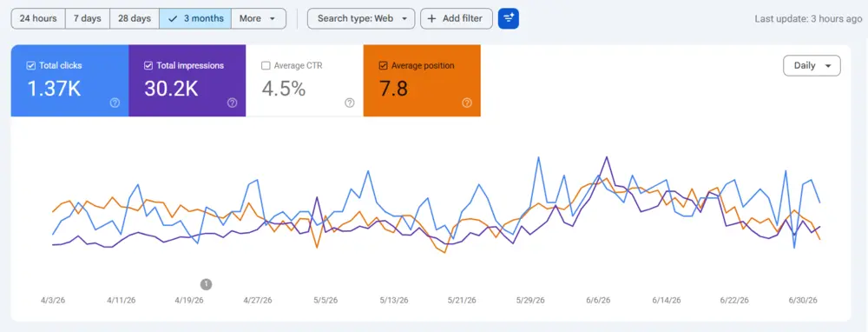The height and width of the screenshot is (332, 868).
Task: Open the Search type: Web dropdown
Action: point(361,18)
